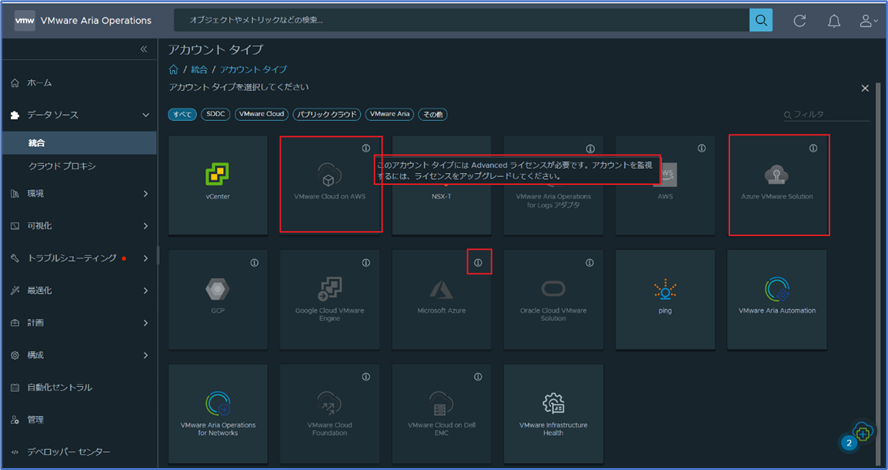Choose the Azure VMware Solution card
This screenshot has height=470, width=888.
coord(777,185)
